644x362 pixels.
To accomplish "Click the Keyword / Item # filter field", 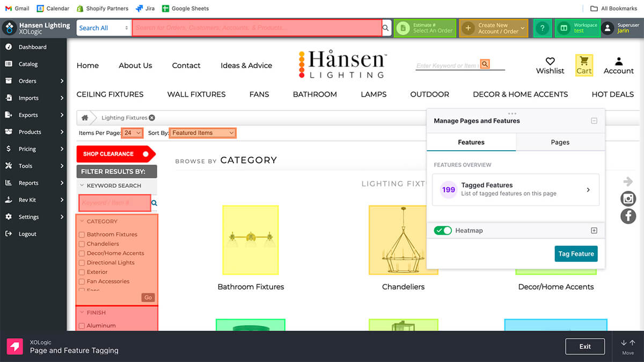I will tap(115, 203).
